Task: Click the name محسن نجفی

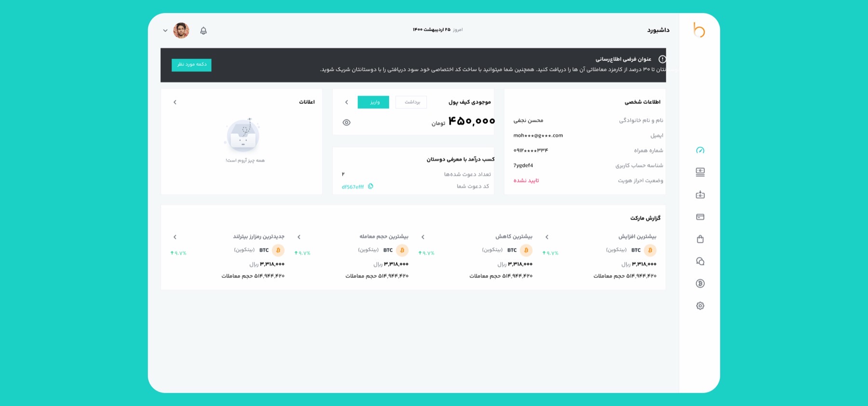Action: pos(528,120)
